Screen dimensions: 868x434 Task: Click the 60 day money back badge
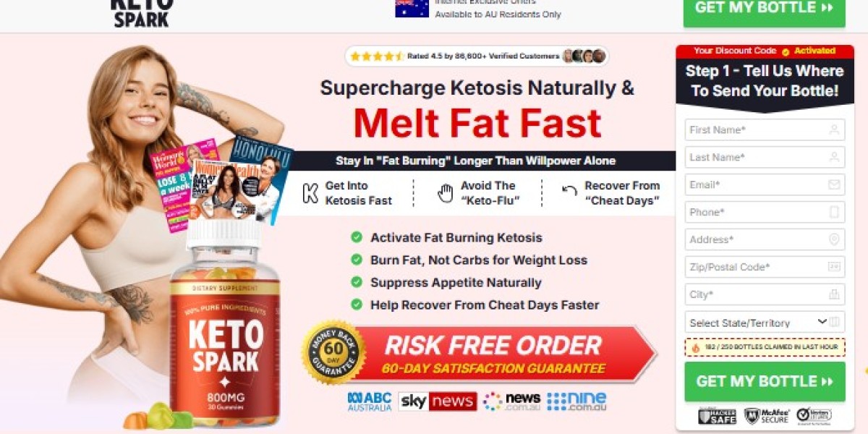[x=333, y=352]
